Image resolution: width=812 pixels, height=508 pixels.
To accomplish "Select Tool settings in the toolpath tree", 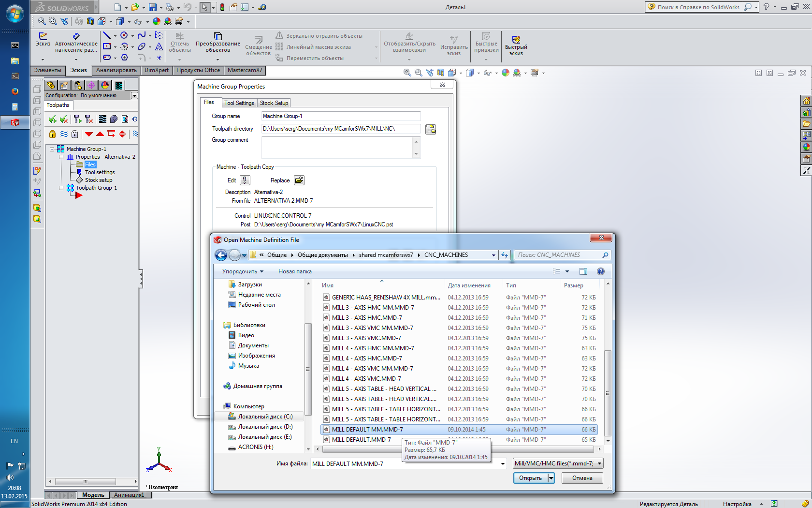I will pyautogui.click(x=100, y=172).
